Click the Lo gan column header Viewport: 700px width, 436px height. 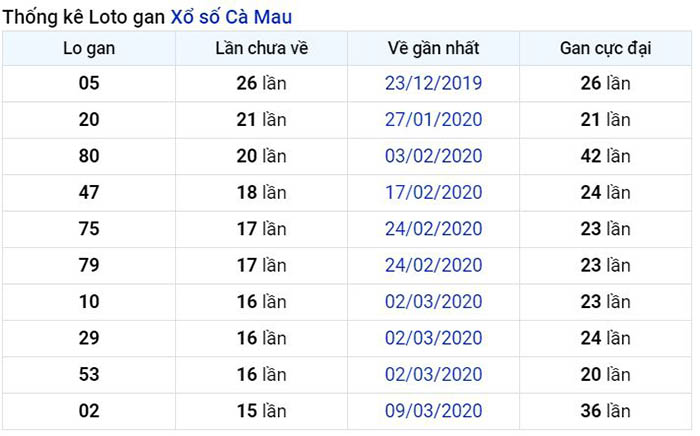pos(89,49)
